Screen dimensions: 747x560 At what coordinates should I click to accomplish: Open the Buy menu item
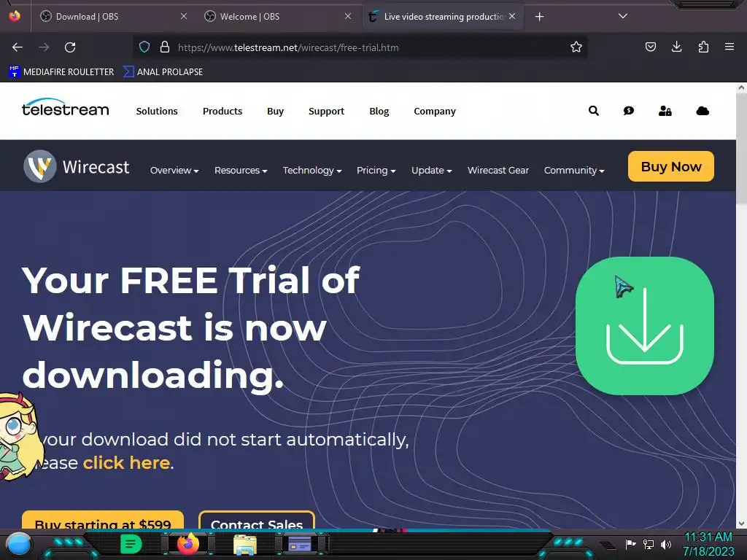coord(275,111)
